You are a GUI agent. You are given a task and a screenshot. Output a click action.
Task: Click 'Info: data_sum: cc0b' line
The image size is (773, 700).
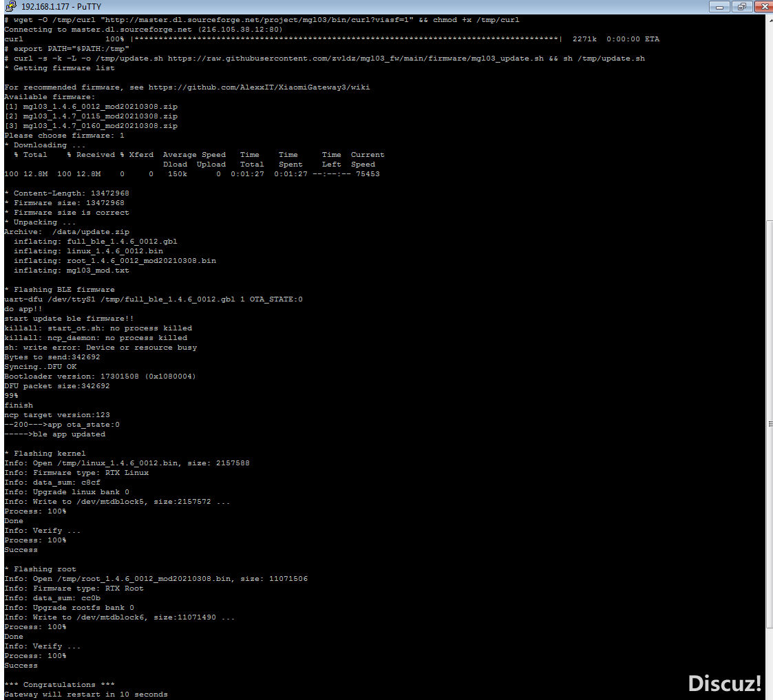pyautogui.click(x=52, y=598)
